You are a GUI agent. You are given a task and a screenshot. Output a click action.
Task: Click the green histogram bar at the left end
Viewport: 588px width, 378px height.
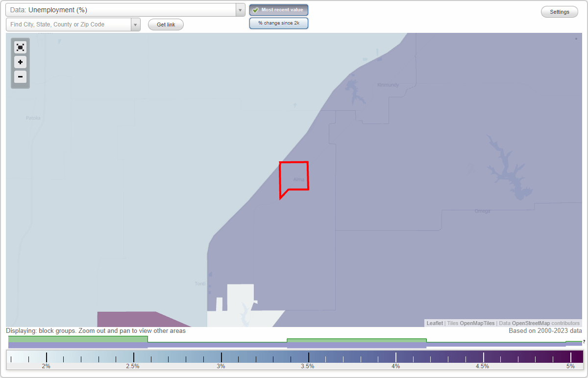[78, 339]
